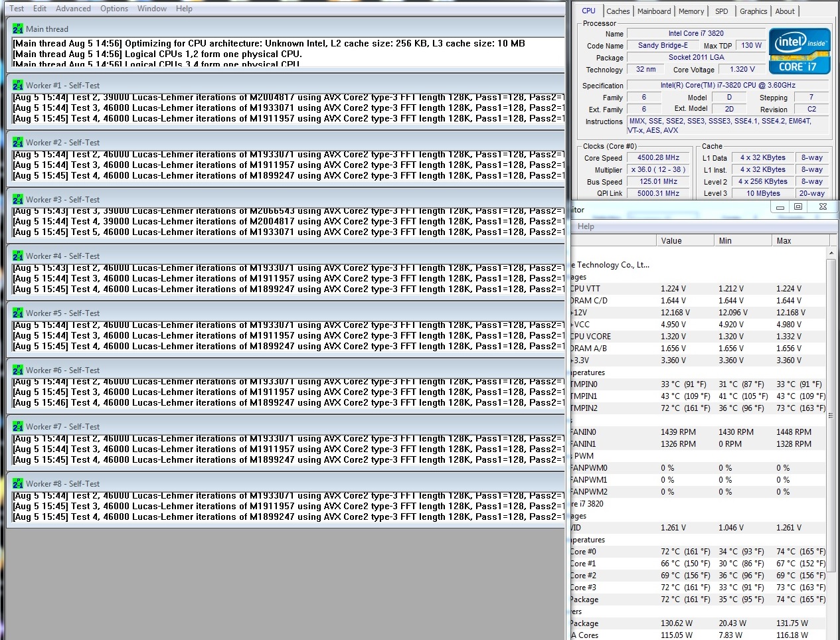Open the Test menu in Prime95
The height and width of the screenshot is (640, 840).
click(x=17, y=9)
